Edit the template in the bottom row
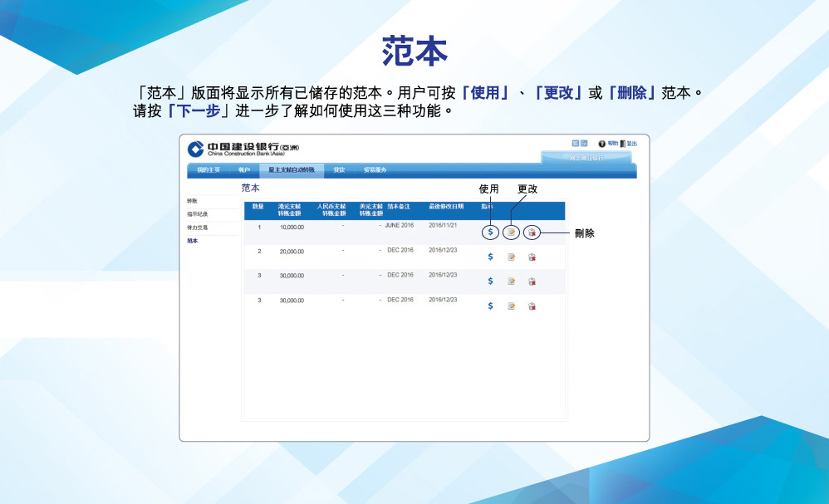This screenshot has width=829, height=504. [x=512, y=306]
